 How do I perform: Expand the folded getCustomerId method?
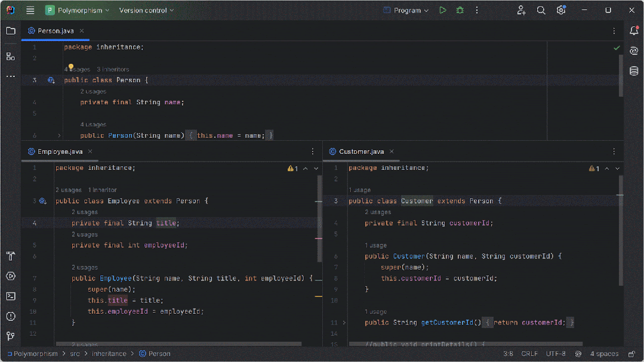[x=344, y=323]
